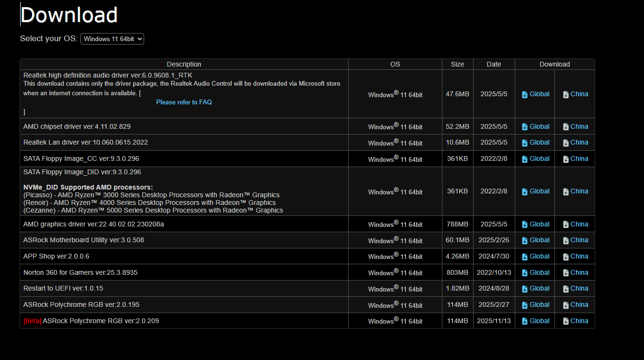Click China link for AMD chipset driver
644x360 pixels.
(x=575, y=127)
